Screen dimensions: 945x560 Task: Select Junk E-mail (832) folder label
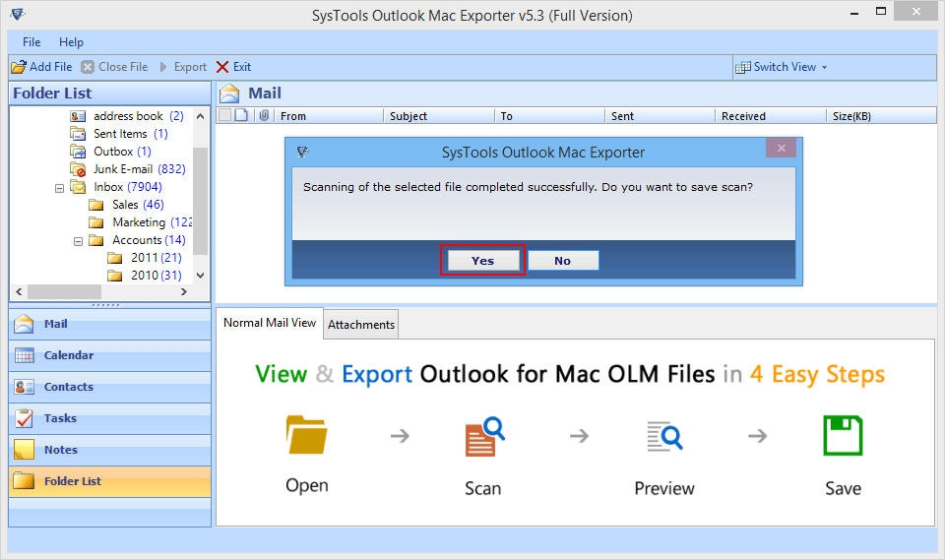(x=139, y=168)
